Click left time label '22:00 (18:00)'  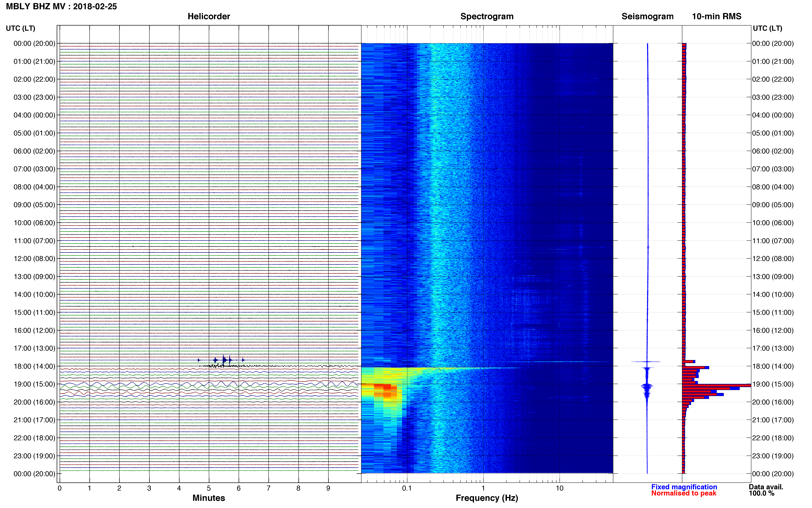34,438
